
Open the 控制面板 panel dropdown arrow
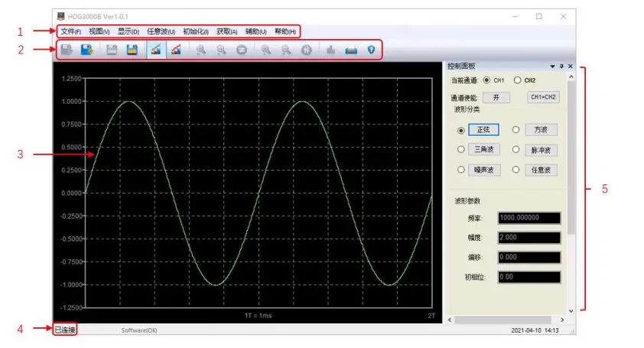tap(552, 66)
